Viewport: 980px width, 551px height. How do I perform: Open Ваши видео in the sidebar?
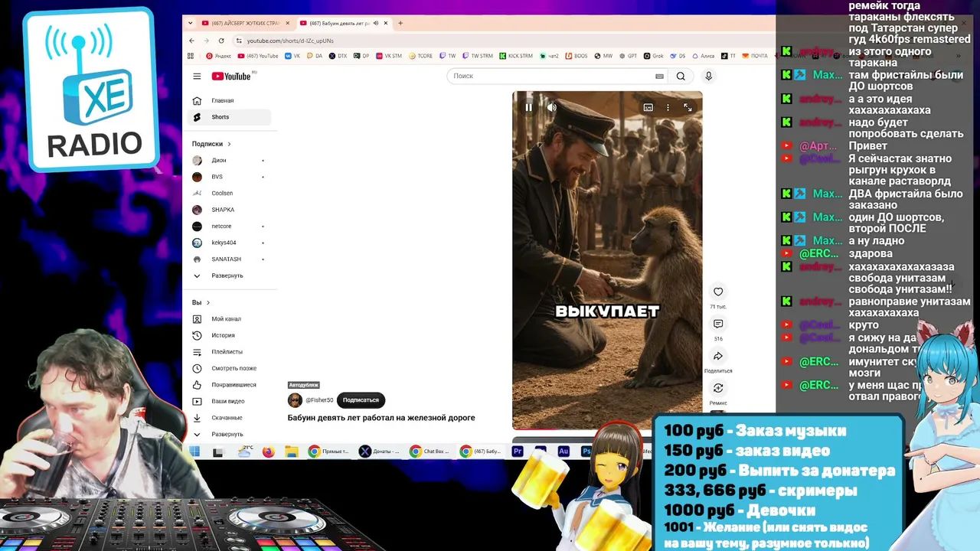230,401
